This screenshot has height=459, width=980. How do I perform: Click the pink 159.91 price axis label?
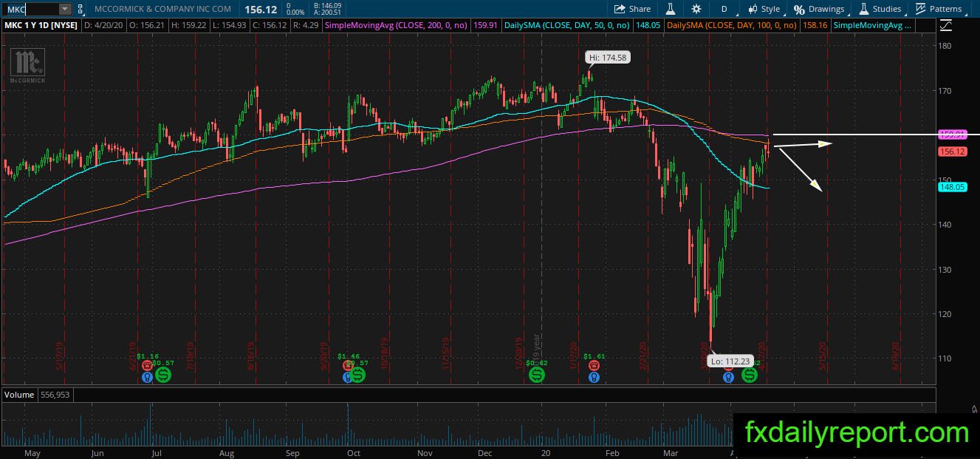[x=953, y=135]
